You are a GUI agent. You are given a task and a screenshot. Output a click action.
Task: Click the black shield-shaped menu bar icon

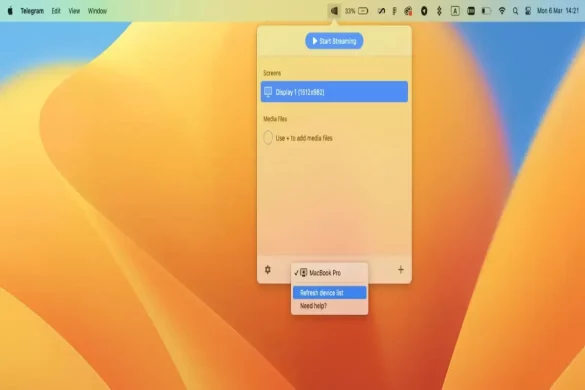coord(424,11)
